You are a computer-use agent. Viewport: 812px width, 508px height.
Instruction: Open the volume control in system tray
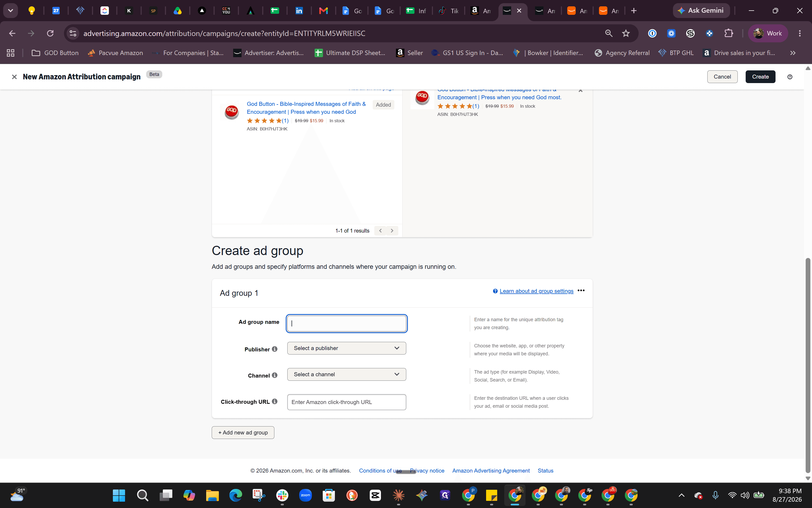point(745,495)
